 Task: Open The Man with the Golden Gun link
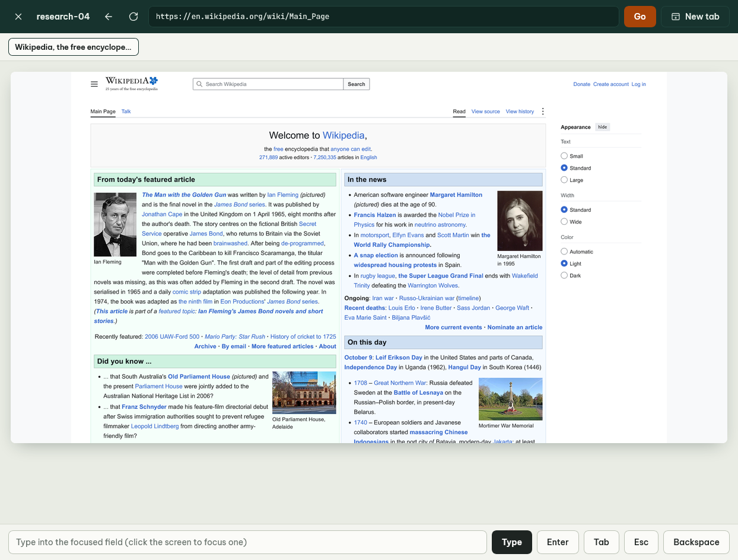pyautogui.click(x=184, y=195)
